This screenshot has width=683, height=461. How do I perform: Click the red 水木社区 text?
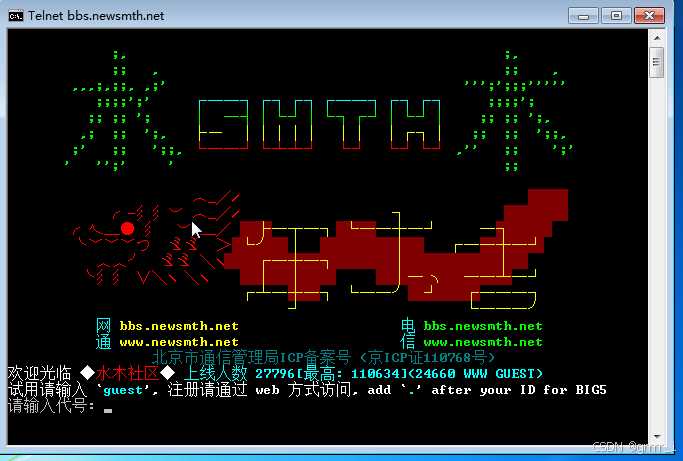[127, 374]
